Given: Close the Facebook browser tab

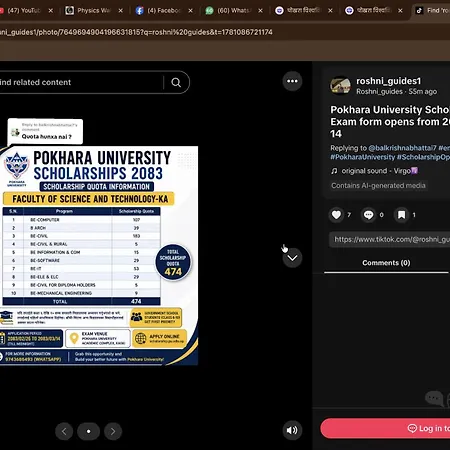Looking at the screenshot, I should coord(190,11).
